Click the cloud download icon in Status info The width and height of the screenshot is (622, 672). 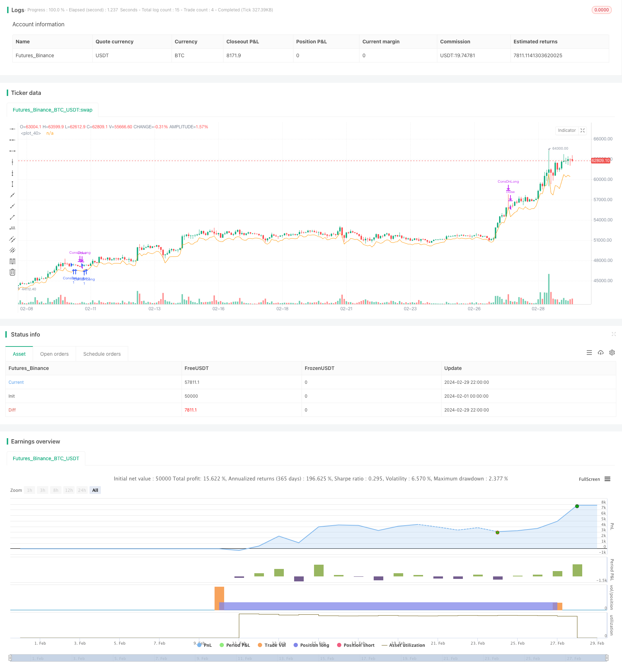[601, 353]
